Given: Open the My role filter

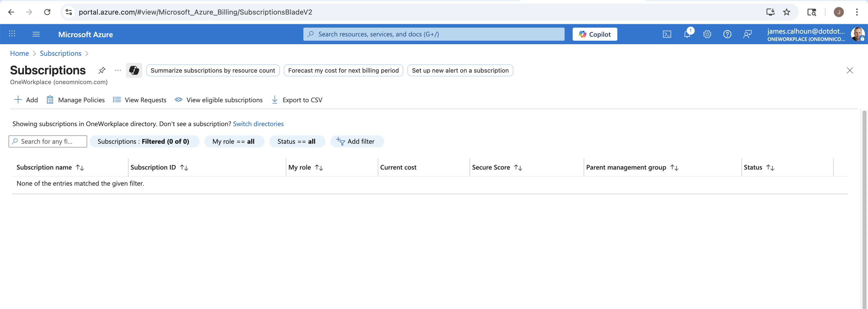Looking at the screenshot, I should [x=234, y=141].
